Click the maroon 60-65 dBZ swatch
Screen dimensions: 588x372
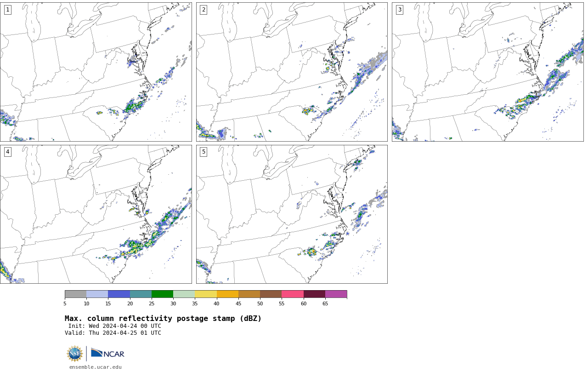pyautogui.click(x=314, y=294)
